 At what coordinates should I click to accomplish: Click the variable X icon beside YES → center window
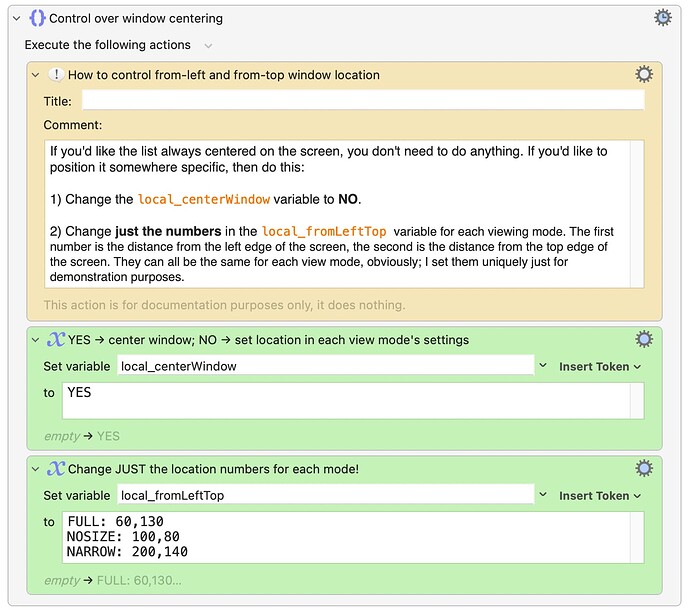(x=56, y=340)
